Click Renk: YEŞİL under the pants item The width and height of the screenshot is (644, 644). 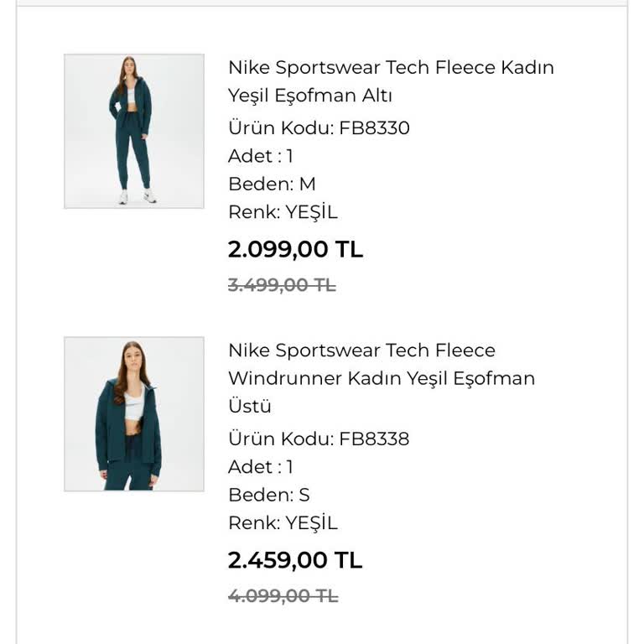(283, 212)
